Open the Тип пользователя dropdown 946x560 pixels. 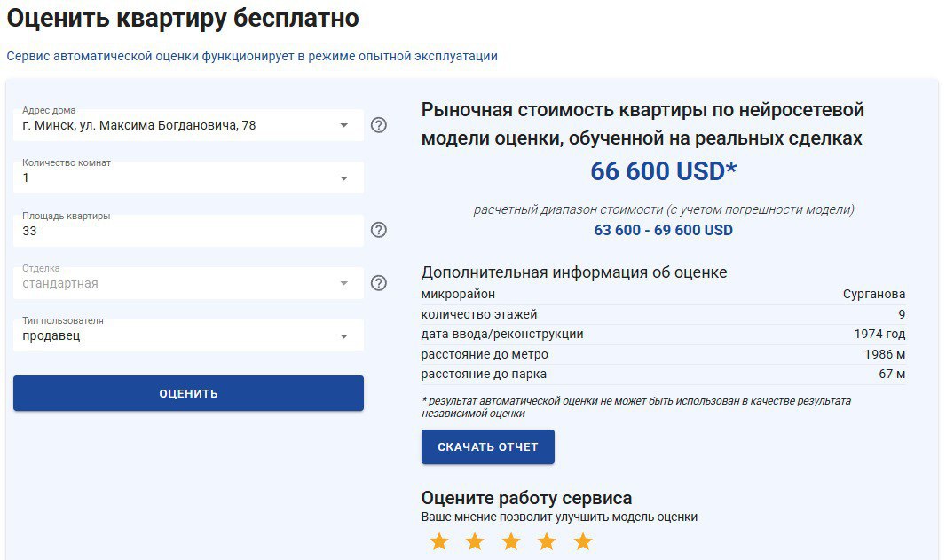(x=345, y=335)
